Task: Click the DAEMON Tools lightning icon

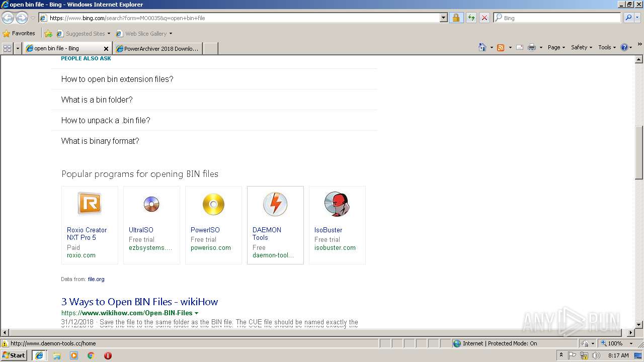Action: 275,204
